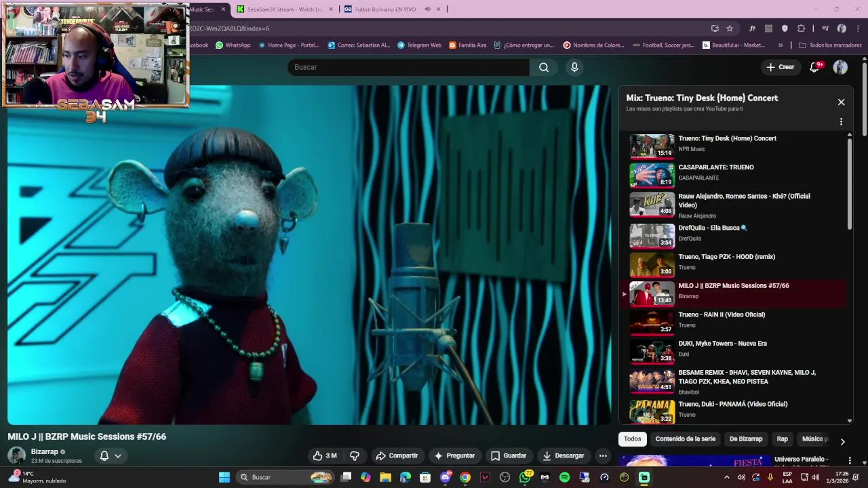Open Spotify in the taskbar

pos(564,477)
